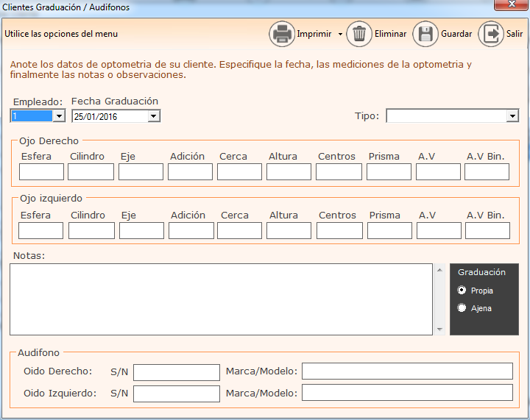530x420 pixels.
Task: Click the orange 'Anote los datos de optometria' instruction text
Action: (241, 70)
